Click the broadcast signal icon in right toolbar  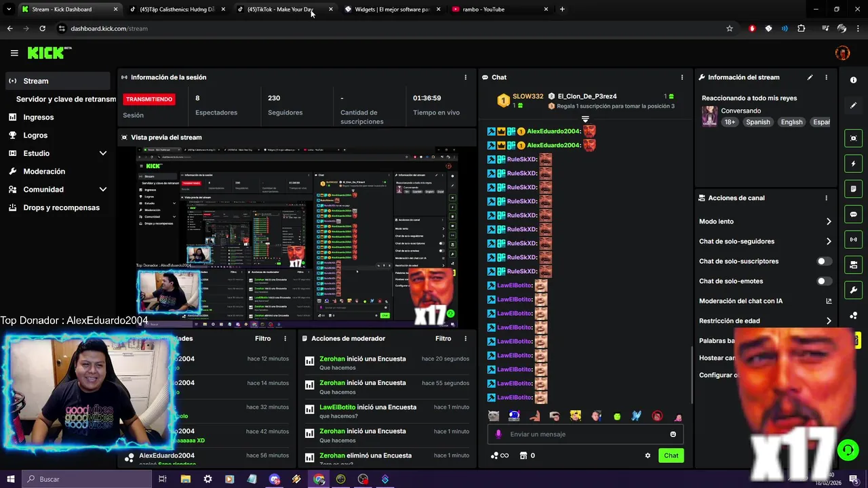click(853, 239)
